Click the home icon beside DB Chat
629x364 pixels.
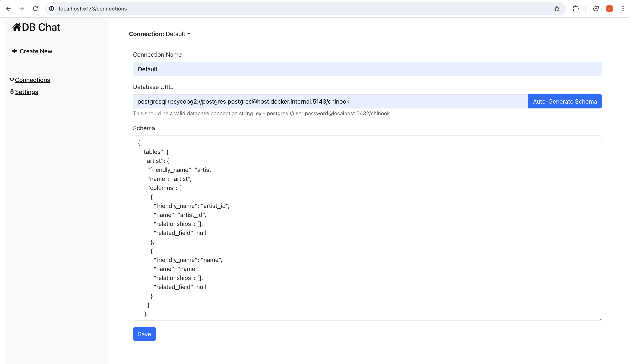pyautogui.click(x=17, y=27)
